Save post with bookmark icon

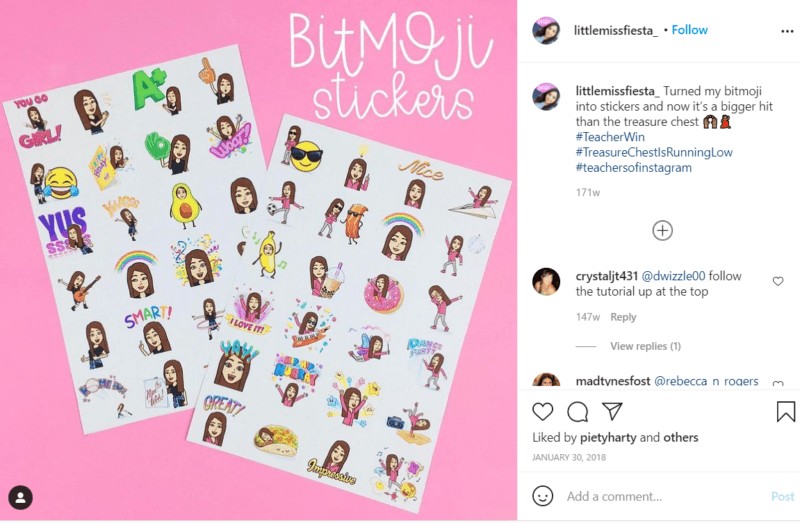pyautogui.click(x=785, y=412)
